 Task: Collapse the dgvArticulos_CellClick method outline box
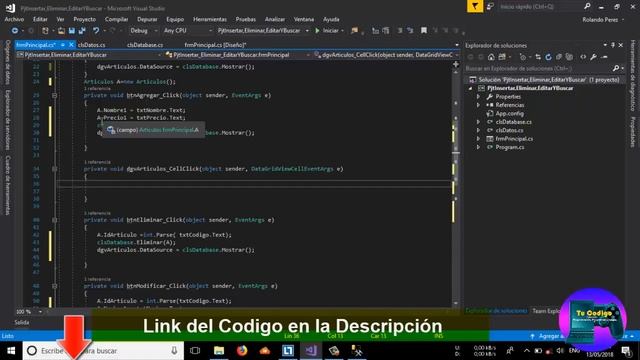coord(54,169)
